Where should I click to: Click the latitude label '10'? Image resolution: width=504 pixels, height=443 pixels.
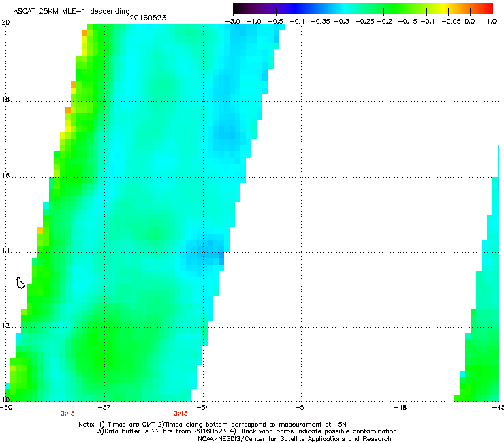point(5,399)
